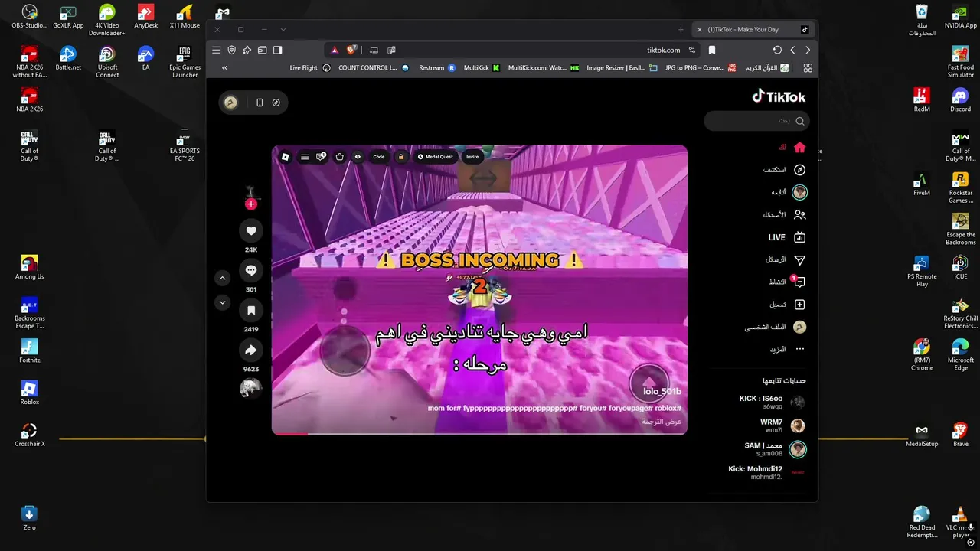Open the Image Resizer bookmark

coord(622,68)
